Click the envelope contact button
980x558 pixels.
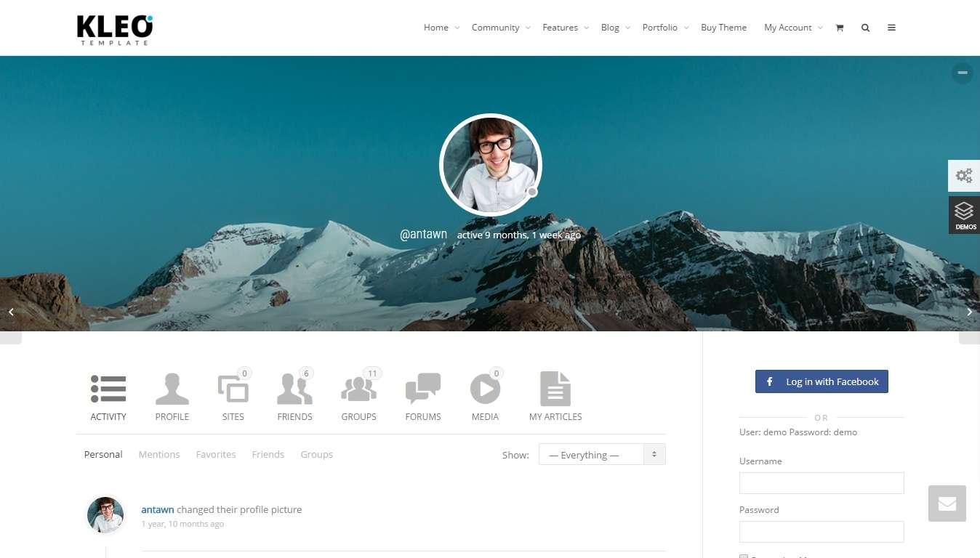click(947, 504)
